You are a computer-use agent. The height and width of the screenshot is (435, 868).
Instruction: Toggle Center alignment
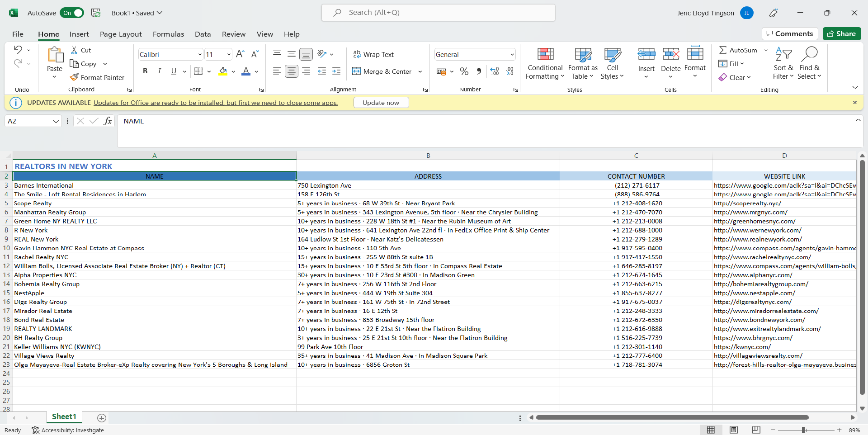coord(292,71)
